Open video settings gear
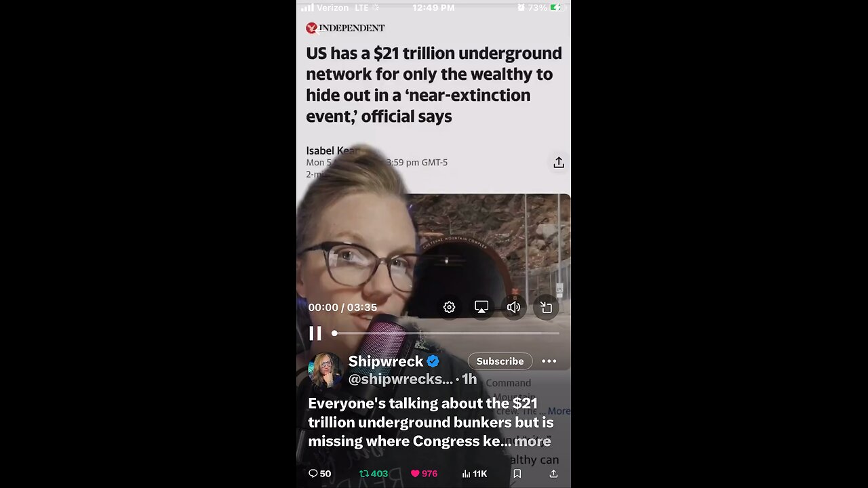The image size is (868, 488). [449, 307]
